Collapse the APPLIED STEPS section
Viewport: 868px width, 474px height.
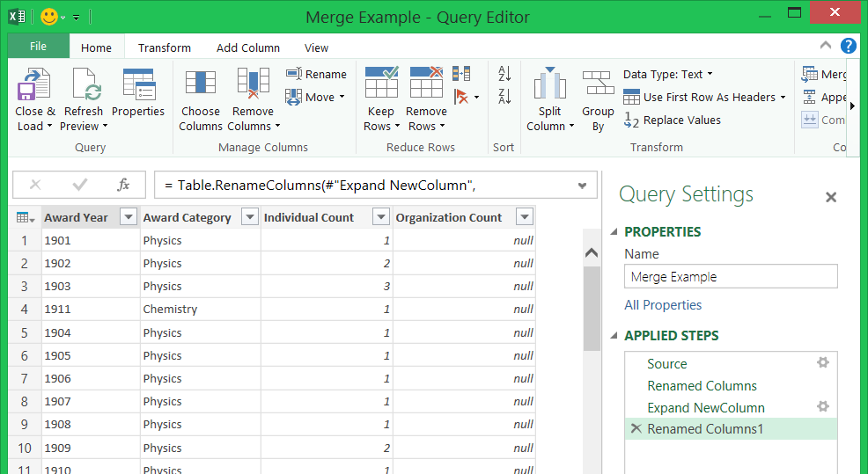(x=614, y=336)
